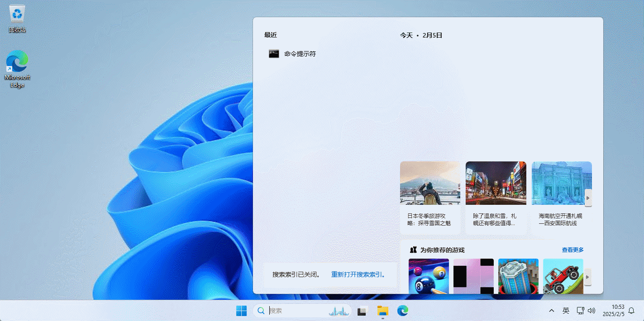Open Task View from taskbar
The image size is (644, 321).
362,311
